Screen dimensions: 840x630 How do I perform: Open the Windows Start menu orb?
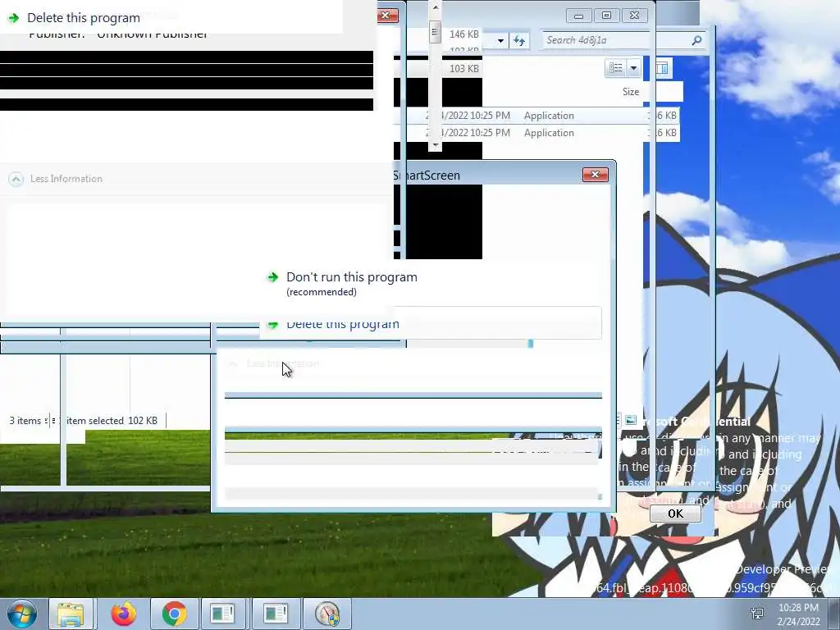pos(21,614)
